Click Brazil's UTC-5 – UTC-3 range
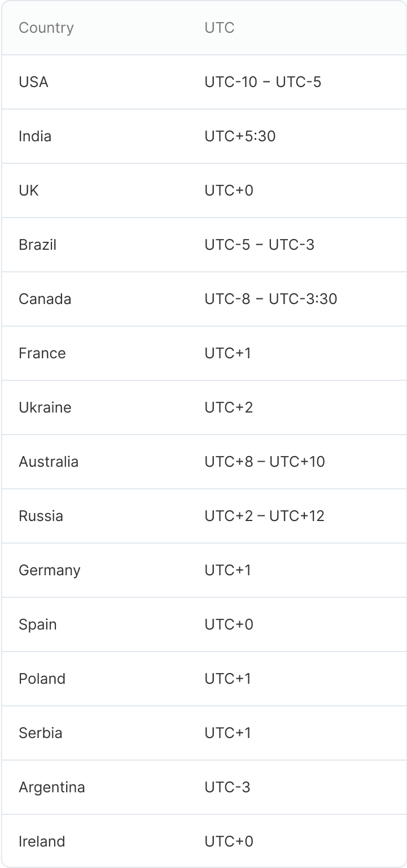 259,245
